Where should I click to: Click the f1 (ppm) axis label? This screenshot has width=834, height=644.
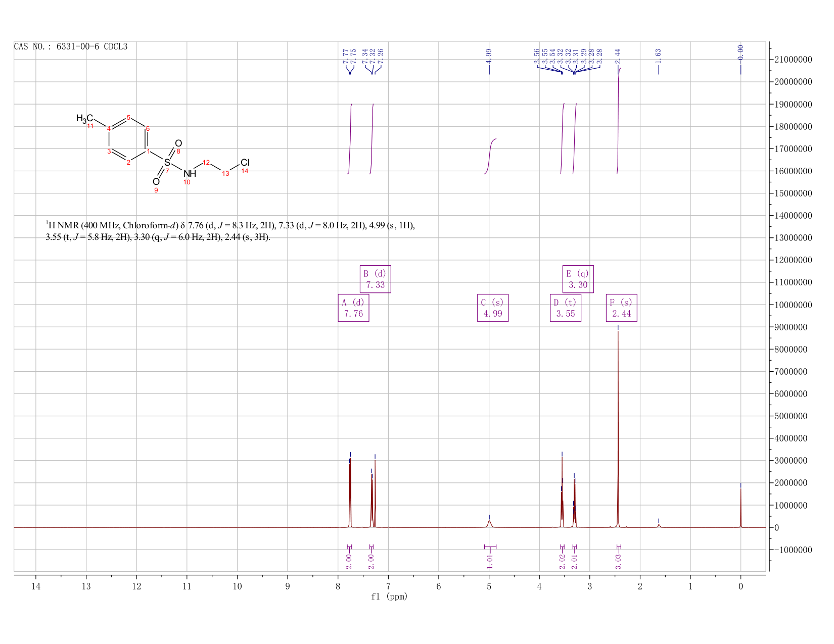(x=389, y=597)
